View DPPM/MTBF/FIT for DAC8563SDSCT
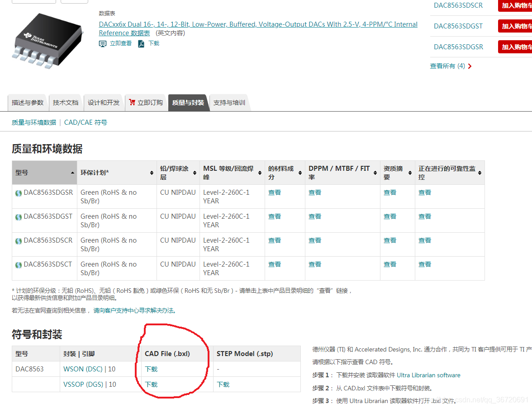Screen dimensions: 532x408 click(315, 264)
